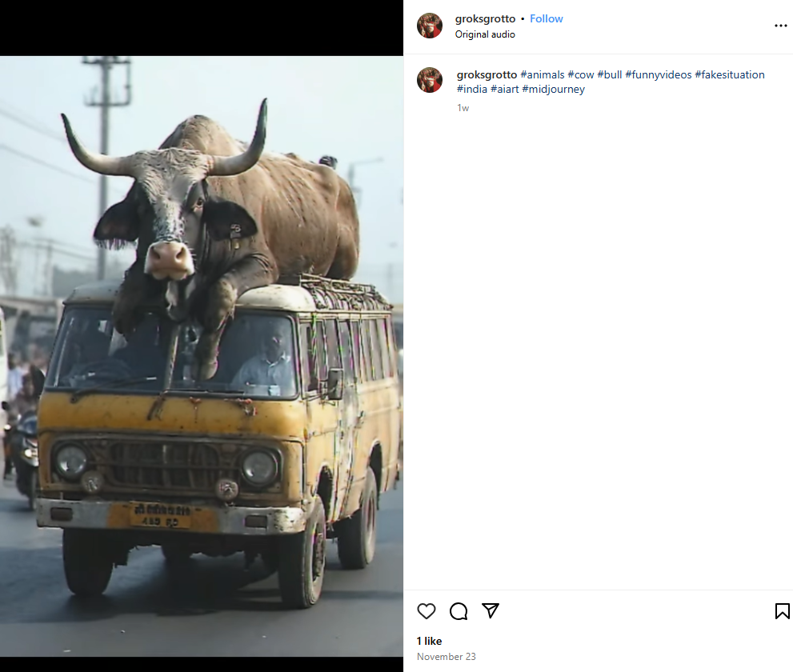The width and height of the screenshot is (793, 672).
Task: Open the Original audio link
Action: coord(485,34)
